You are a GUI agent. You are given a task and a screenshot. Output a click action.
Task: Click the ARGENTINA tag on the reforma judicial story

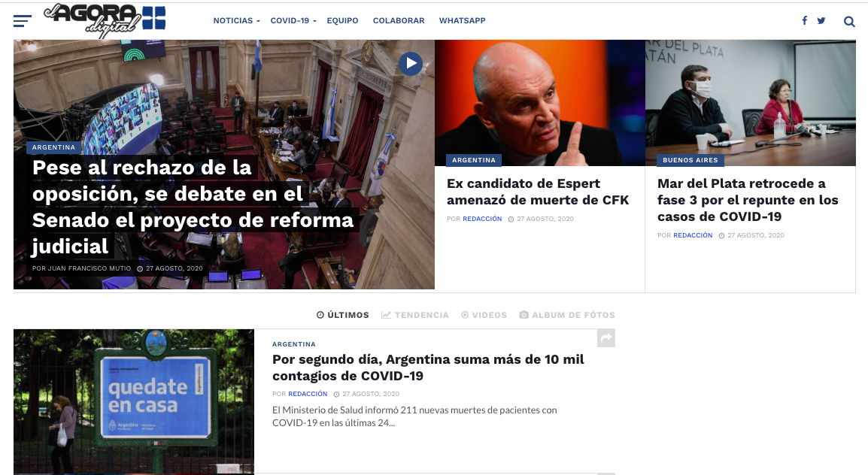click(55, 147)
